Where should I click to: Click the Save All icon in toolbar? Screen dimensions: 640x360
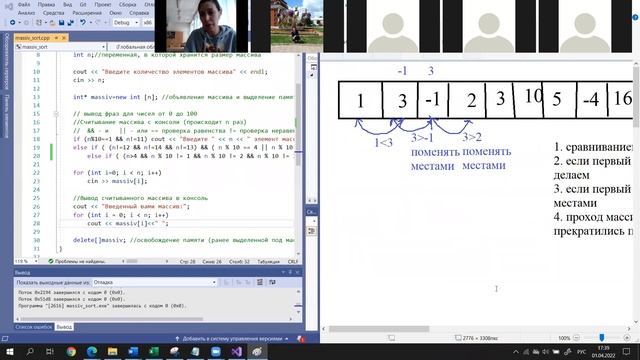point(71,23)
